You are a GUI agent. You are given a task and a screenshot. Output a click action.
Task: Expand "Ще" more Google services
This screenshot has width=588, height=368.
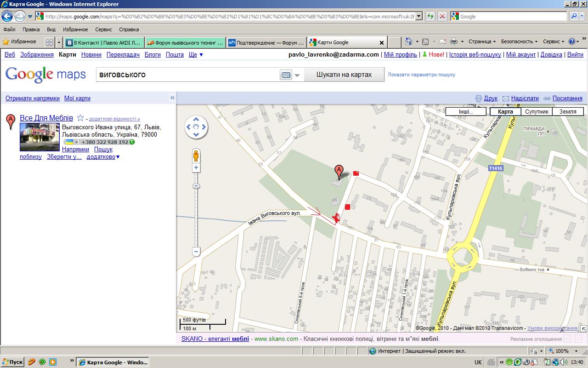(x=196, y=54)
